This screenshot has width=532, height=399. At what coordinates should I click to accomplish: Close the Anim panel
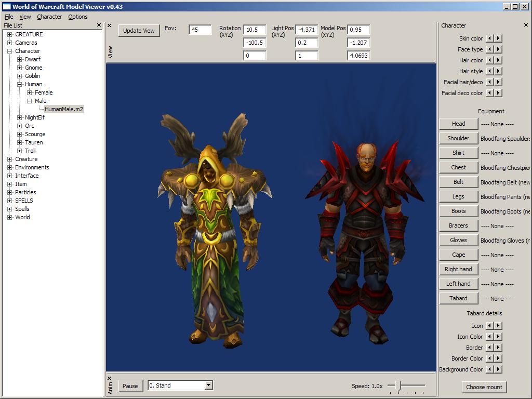[109, 378]
